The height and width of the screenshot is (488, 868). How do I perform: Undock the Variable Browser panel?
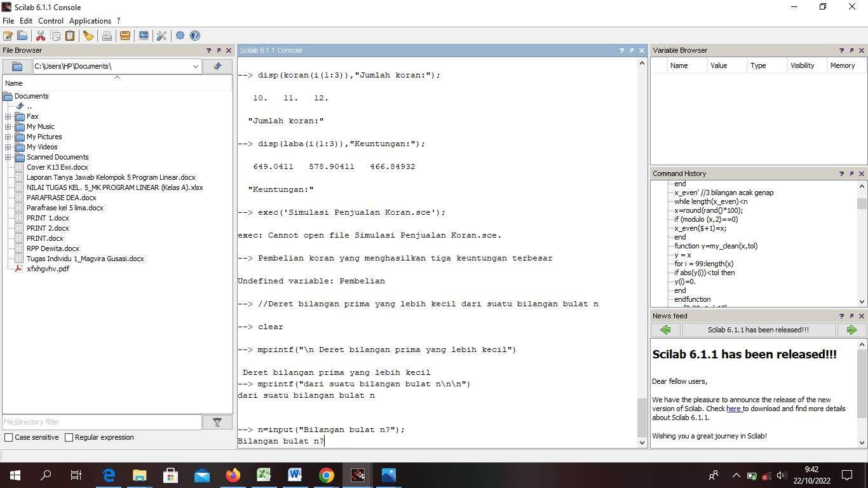click(853, 50)
